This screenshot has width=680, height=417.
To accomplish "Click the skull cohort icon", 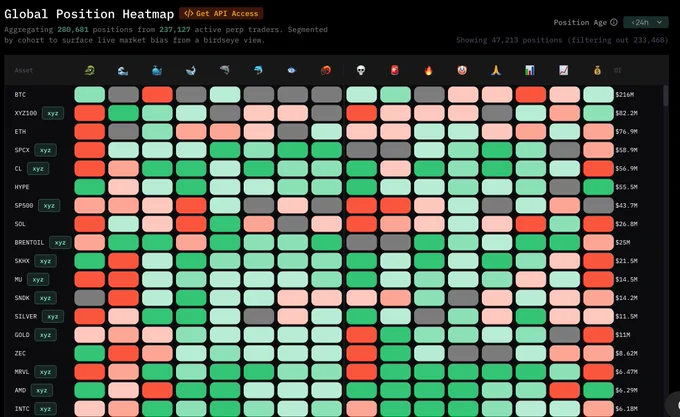I will click(361, 70).
